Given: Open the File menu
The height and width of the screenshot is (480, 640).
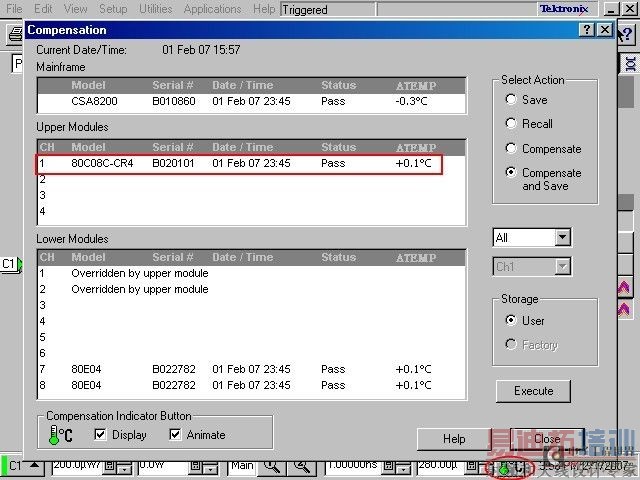Looking at the screenshot, I should pyautogui.click(x=14, y=9).
